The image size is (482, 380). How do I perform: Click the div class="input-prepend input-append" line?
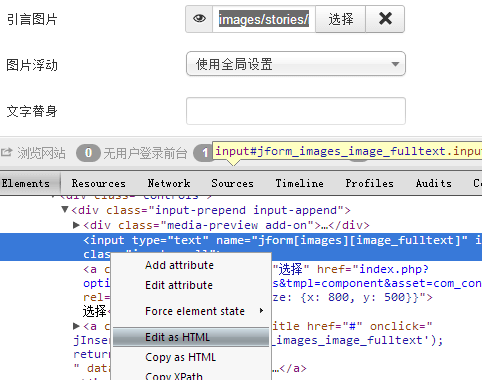(x=211, y=210)
